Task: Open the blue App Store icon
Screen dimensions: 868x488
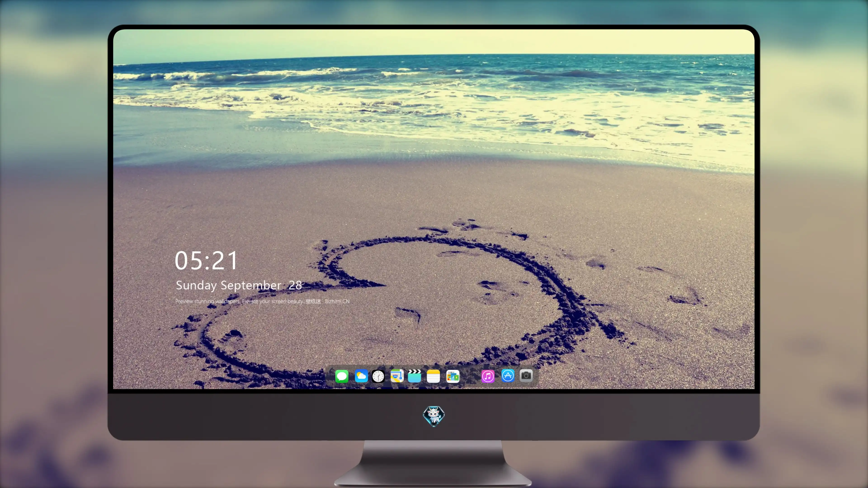Action: coord(508,376)
